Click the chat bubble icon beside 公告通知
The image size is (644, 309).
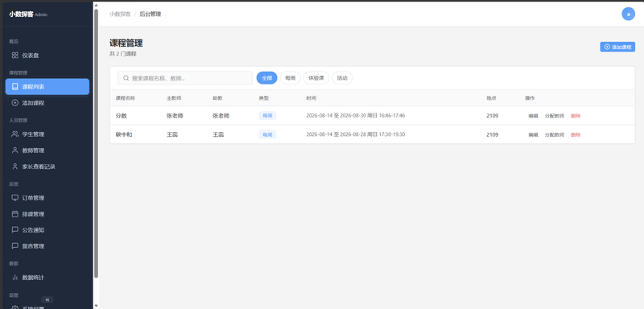pyautogui.click(x=14, y=230)
